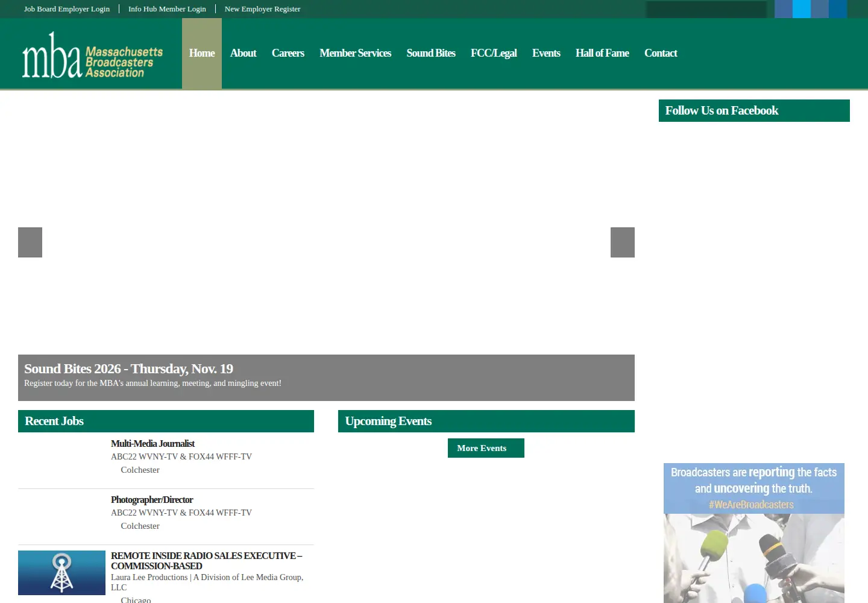The height and width of the screenshot is (603, 868).
Task: Open the Photographer/Director job listing
Action: click(152, 500)
